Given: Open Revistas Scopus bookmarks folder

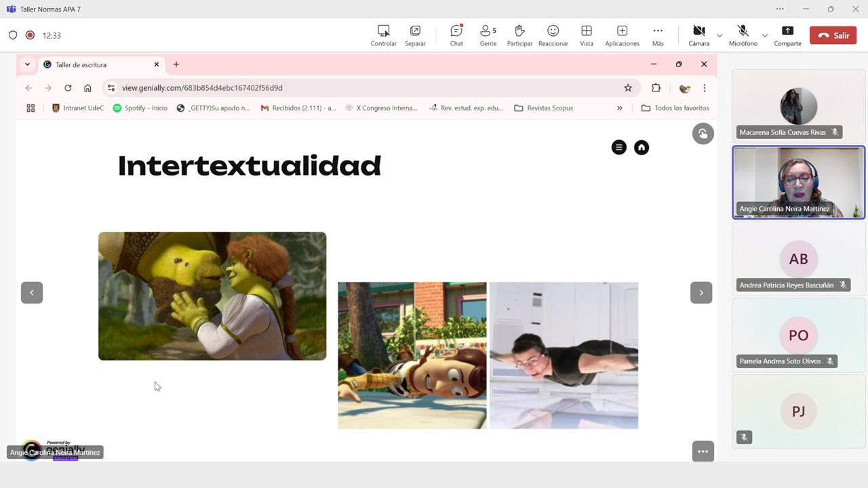Looking at the screenshot, I should (x=544, y=108).
